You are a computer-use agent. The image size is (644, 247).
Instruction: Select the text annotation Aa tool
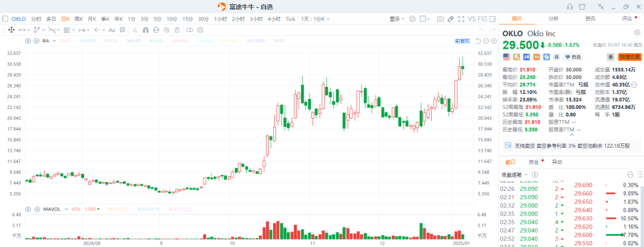click(x=112, y=30)
